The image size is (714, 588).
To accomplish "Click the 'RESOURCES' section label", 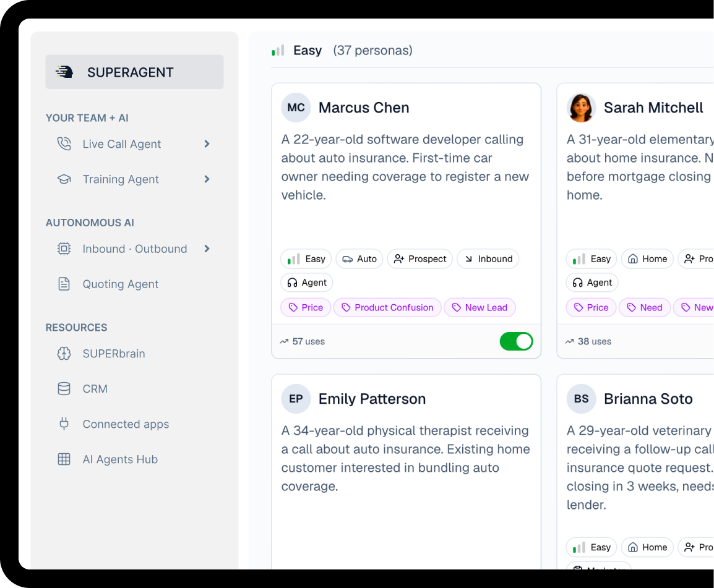I will click(77, 328).
